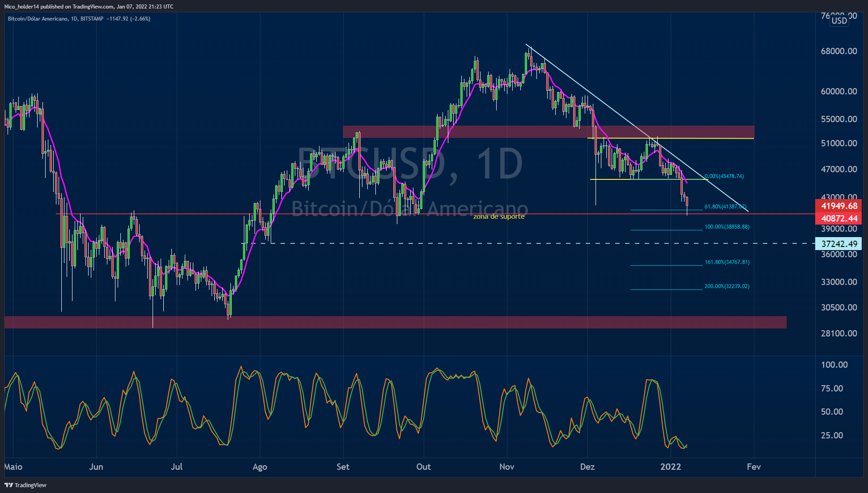Click the Fibonacci 161.80%(34767.81) label
The height and width of the screenshot is (493, 868).
click(x=727, y=262)
